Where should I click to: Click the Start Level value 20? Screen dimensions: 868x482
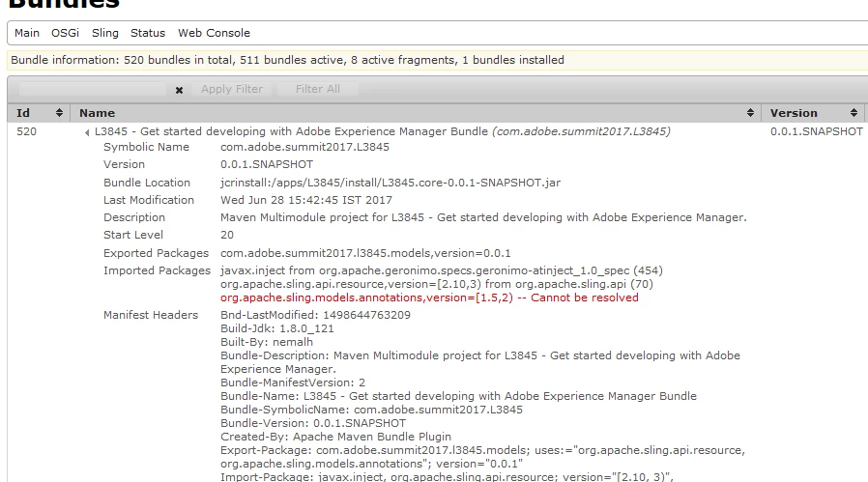coord(227,235)
